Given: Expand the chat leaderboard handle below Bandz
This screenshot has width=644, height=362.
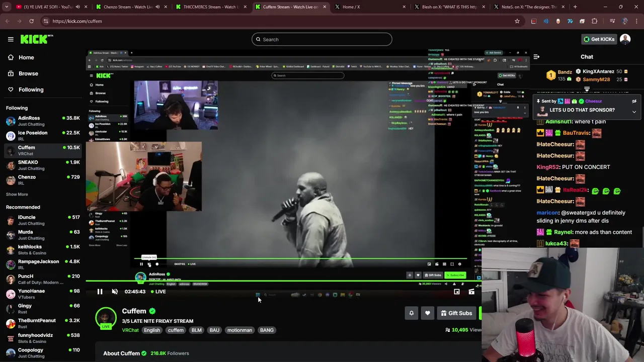Looking at the screenshot, I should click(587, 89).
